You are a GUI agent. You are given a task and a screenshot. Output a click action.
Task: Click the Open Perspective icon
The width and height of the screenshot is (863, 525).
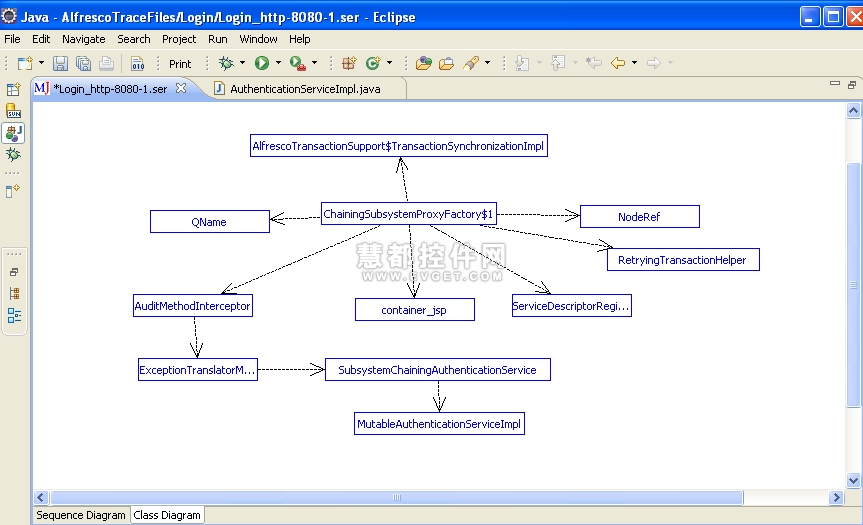point(13,89)
